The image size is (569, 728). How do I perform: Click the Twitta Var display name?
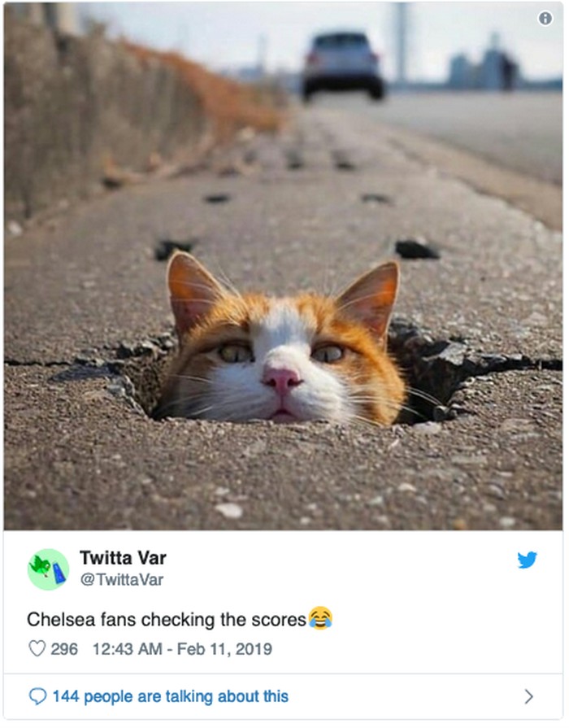pos(123,558)
